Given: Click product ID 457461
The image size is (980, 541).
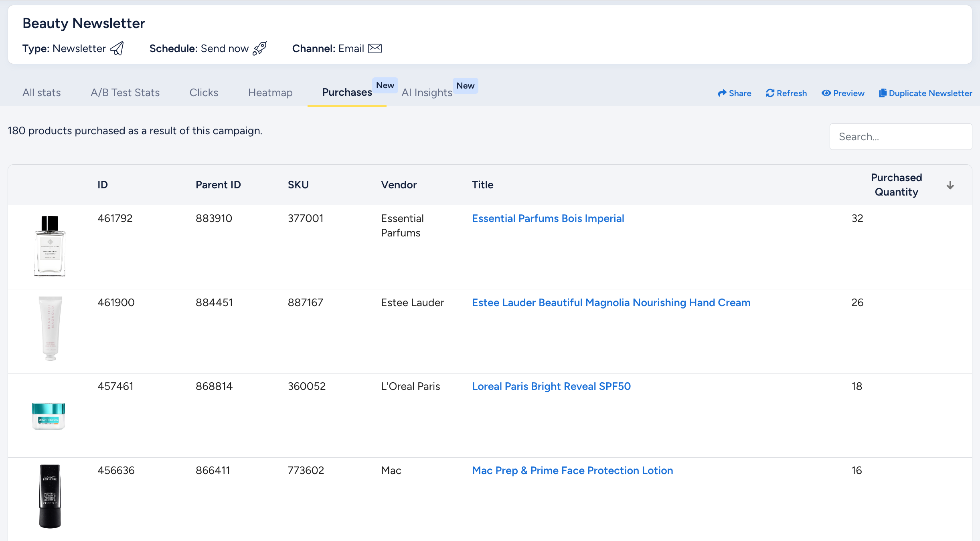Looking at the screenshot, I should (x=115, y=386).
